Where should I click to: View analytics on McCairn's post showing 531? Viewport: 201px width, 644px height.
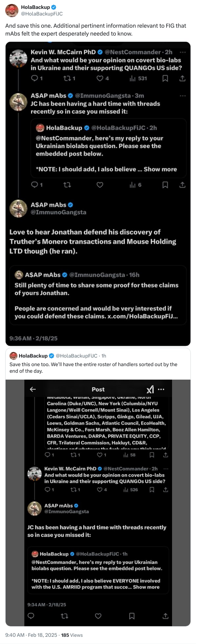[x=133, y=78]
